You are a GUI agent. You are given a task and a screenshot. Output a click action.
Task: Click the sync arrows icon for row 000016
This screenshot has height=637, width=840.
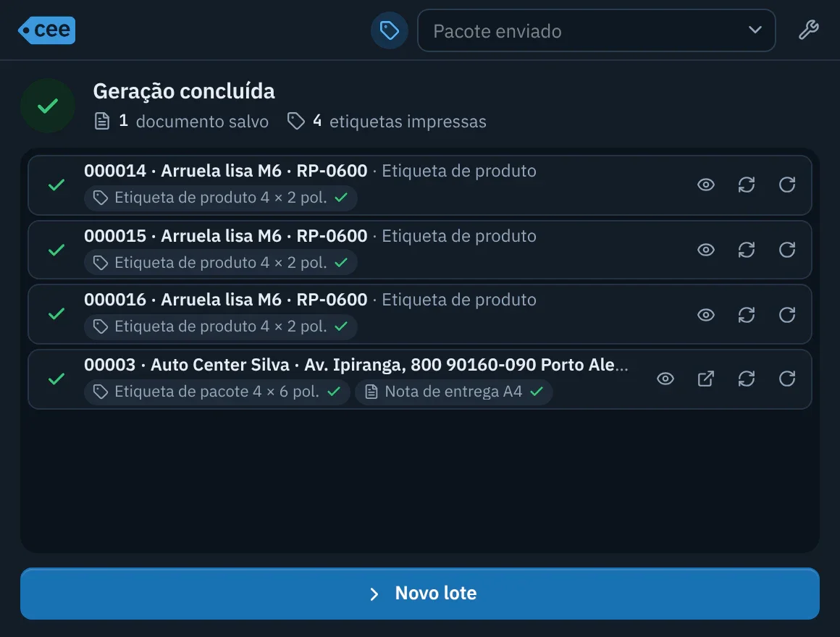point(747,315)
